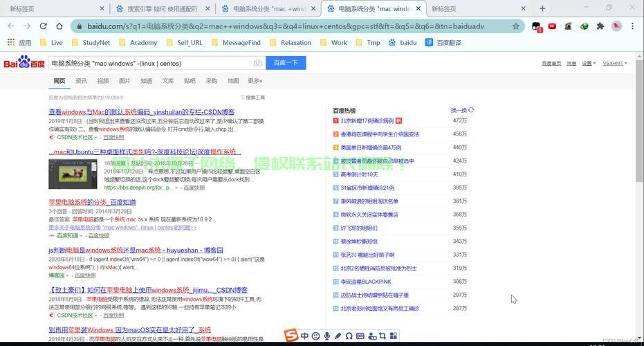Open the MessageFind bookmarks folder
Screen dimensions: 644x346
coord(236,42)
